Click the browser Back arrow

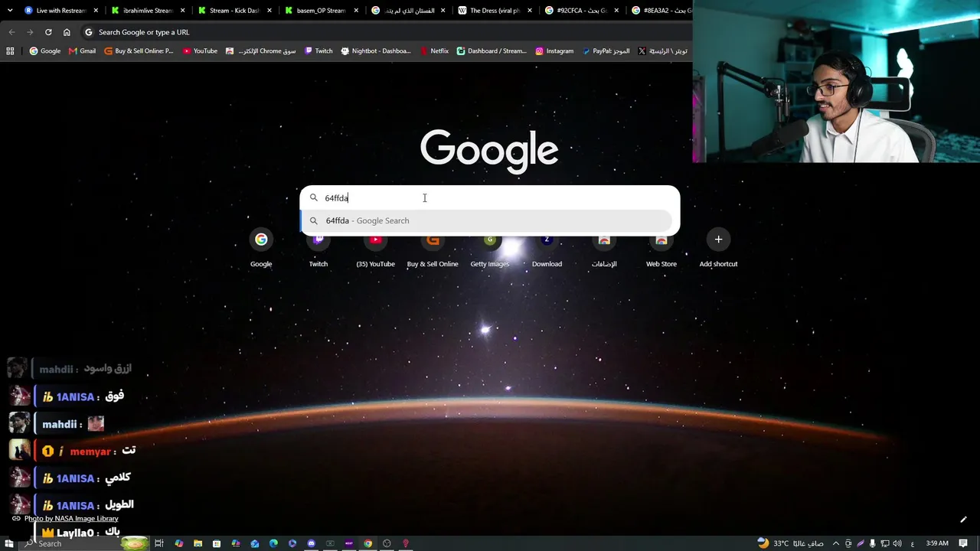tap(11, 32)
